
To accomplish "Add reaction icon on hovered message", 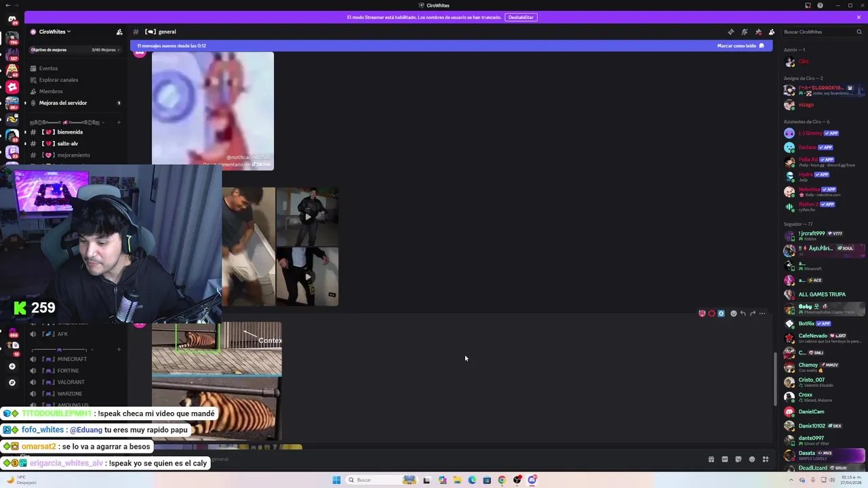I will tap(734, 314).
